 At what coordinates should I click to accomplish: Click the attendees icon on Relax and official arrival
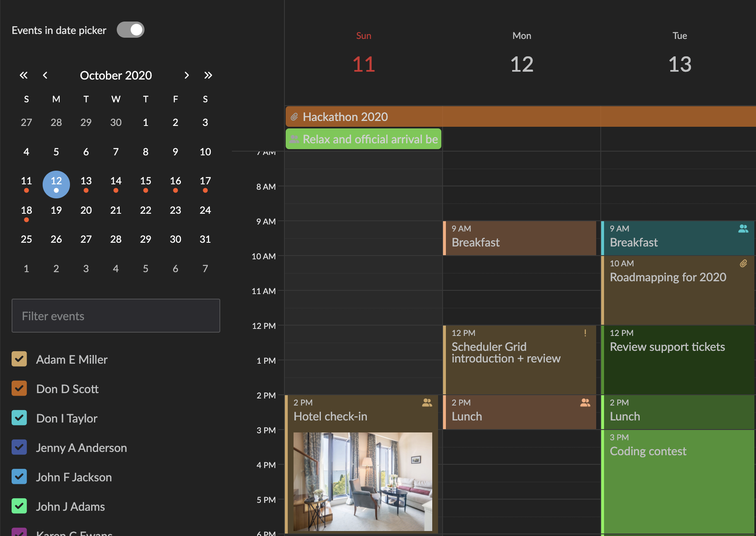294,139
